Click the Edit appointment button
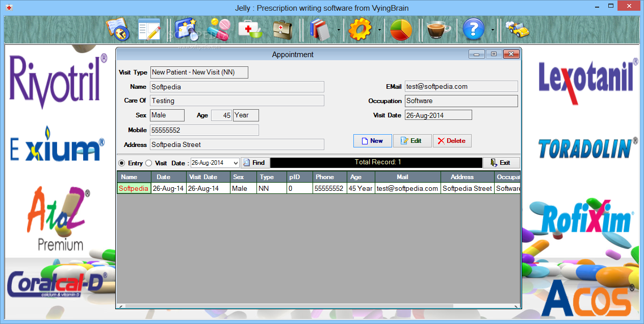The image size is (644, 324). click(412, 141)
